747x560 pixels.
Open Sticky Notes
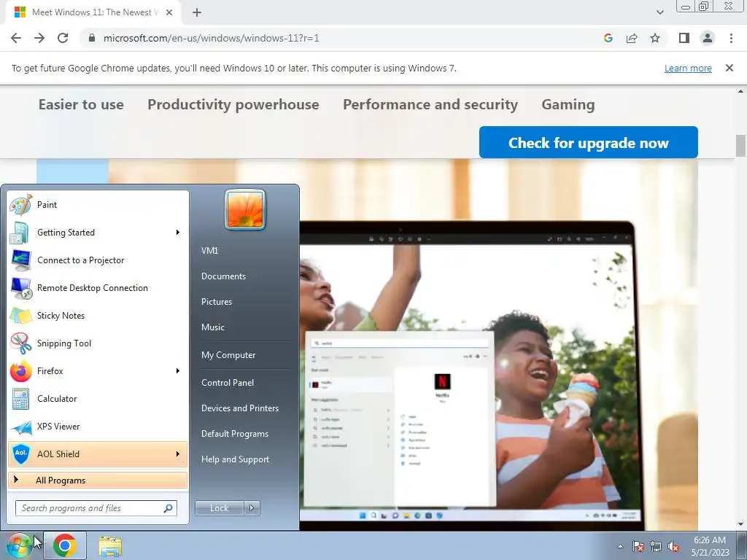(x=98, y=316)
